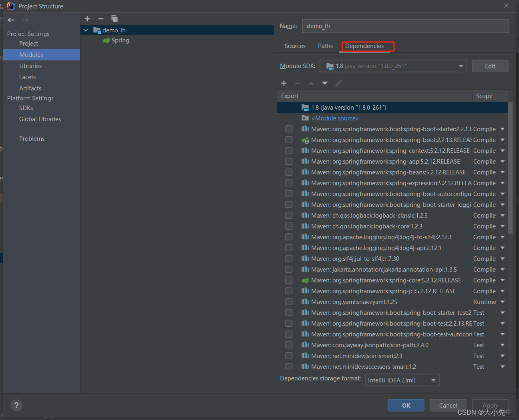
Task: Open the Facets settings section
Action: pos(28,77)
